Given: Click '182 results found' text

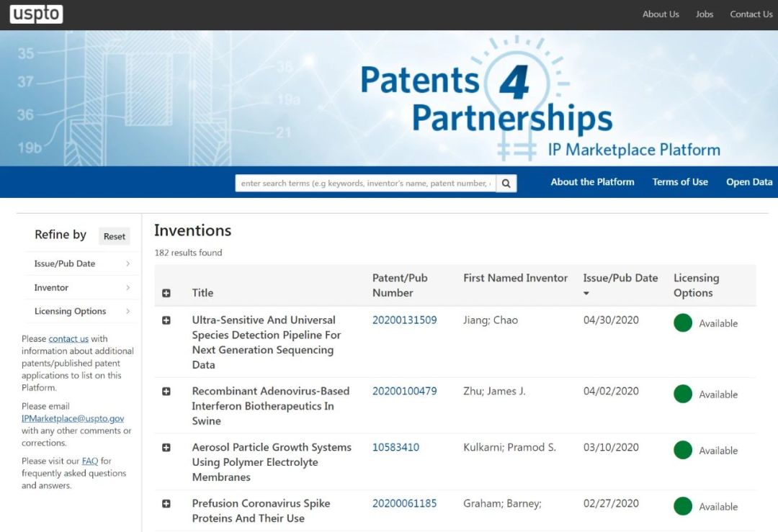Looking at the screenshot, I should click(188, 253).
